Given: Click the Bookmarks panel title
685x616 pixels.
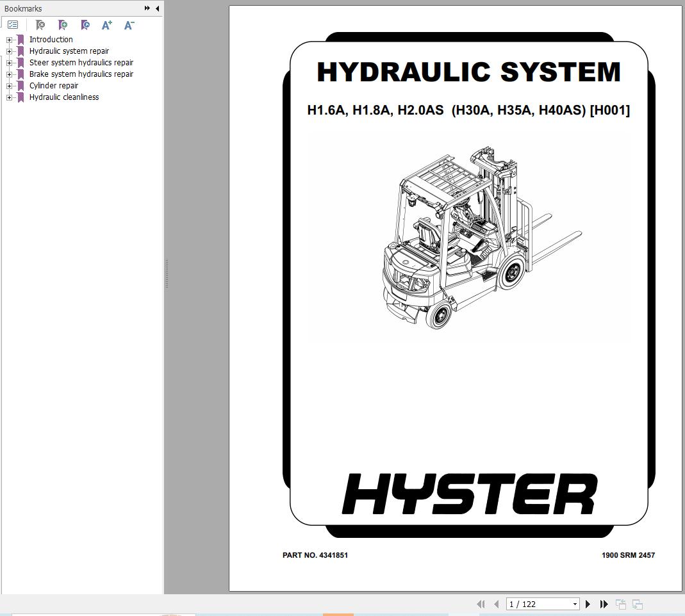Looking at the screenshot, I should click(x=22, y=8).
